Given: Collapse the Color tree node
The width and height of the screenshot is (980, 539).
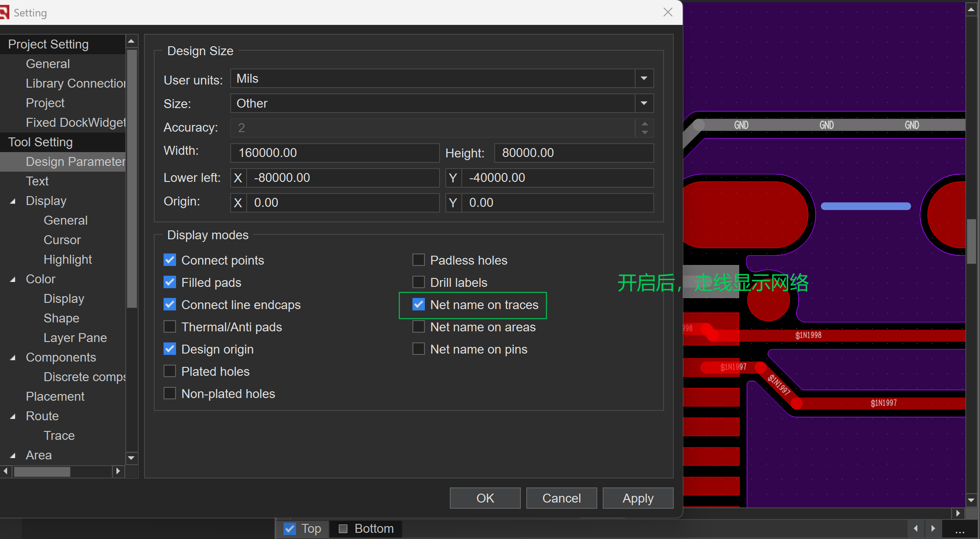Looking at the screenshot, I should [13, 279].
